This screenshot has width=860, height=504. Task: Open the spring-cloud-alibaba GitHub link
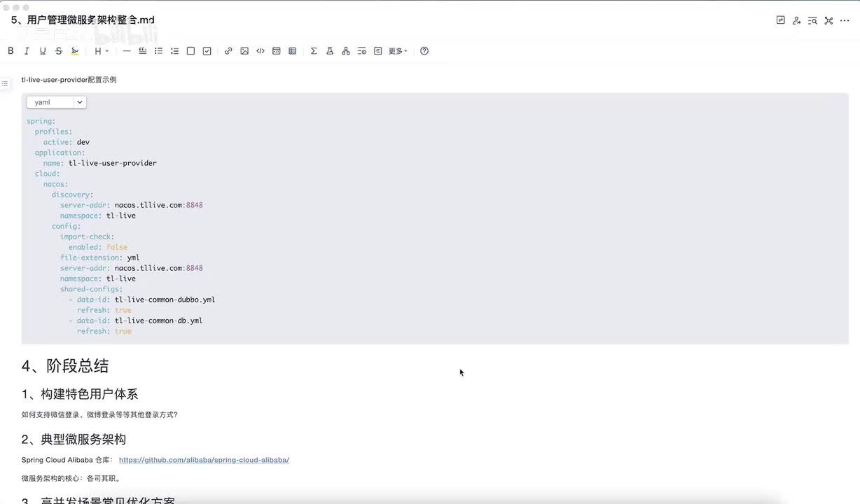(204, 460)
